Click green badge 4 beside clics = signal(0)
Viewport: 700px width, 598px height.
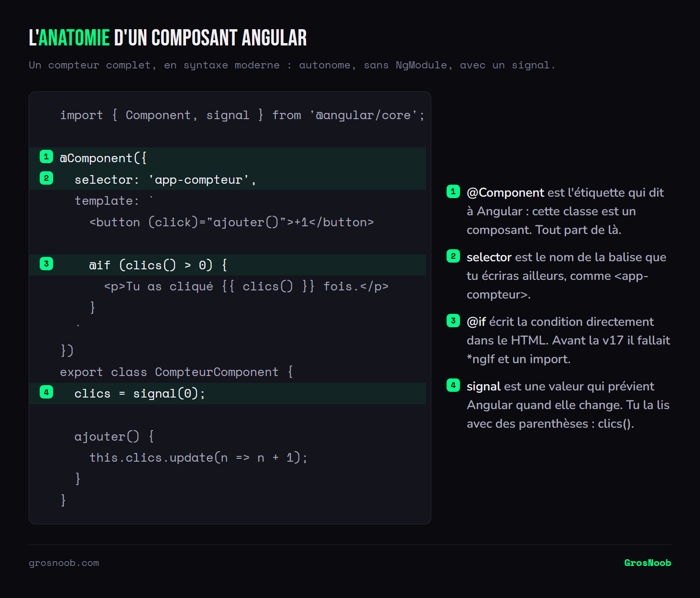click(46, 392)
